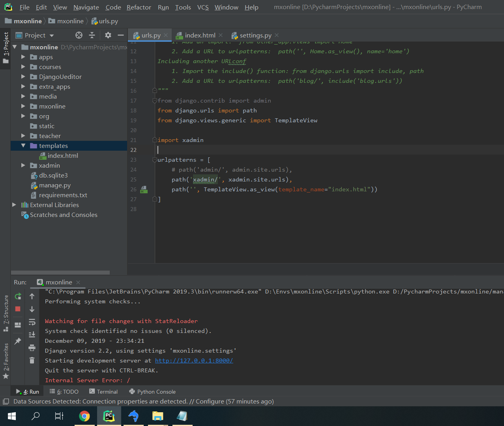This screenshot has height=426, width=504.
Task: Open Project panel gear settings
Action: pyautogui.click(x=108, y=35)
